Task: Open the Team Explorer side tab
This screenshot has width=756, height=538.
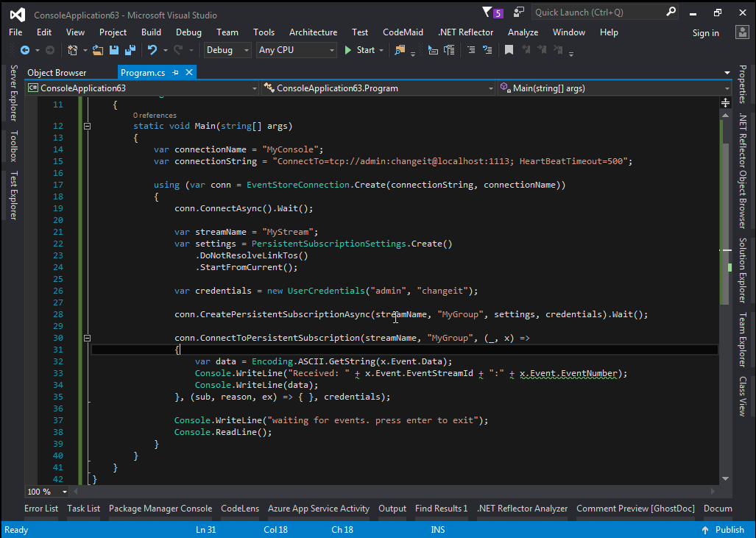Action: (x=743, y=339)
